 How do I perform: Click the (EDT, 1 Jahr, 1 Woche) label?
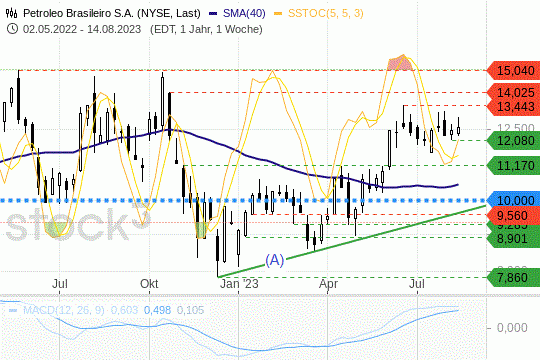pyautogui.click(x=206, y=29)
